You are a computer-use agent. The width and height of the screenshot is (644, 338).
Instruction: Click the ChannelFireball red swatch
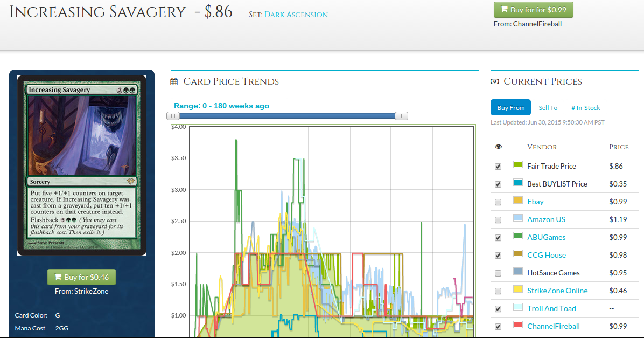(x=518, y=325)
